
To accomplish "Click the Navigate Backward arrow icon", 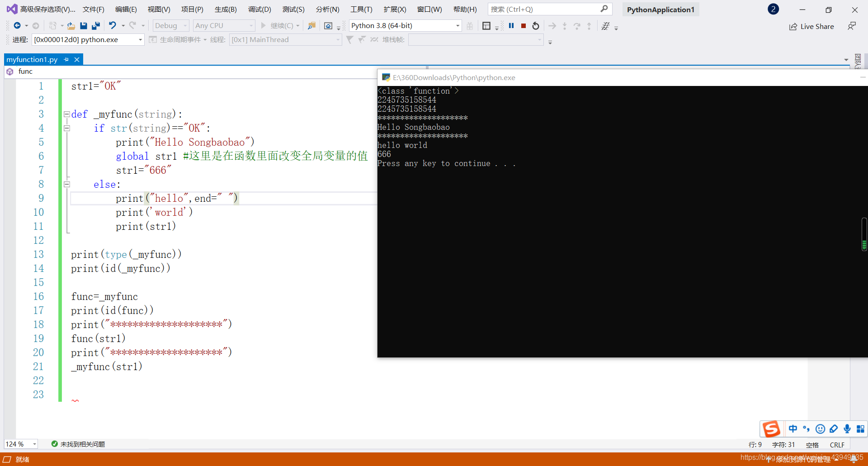I will (x=17, y=26).
